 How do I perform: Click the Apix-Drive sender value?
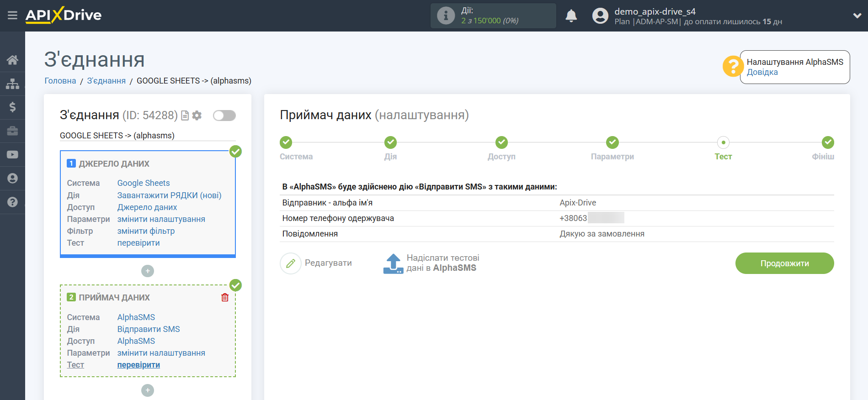pyautogui.click(x=578, y=203)
